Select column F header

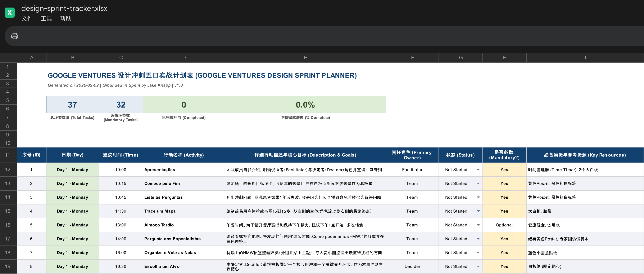(x=412, y=58)
